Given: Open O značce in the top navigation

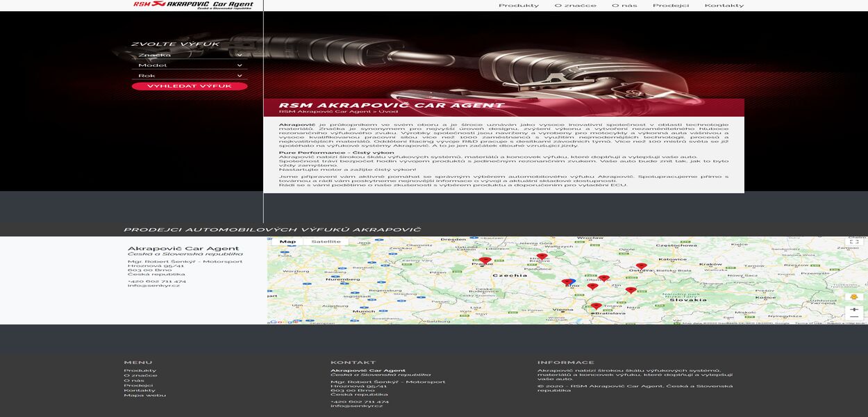Looking at the screenshot, I should coord(576,6).
